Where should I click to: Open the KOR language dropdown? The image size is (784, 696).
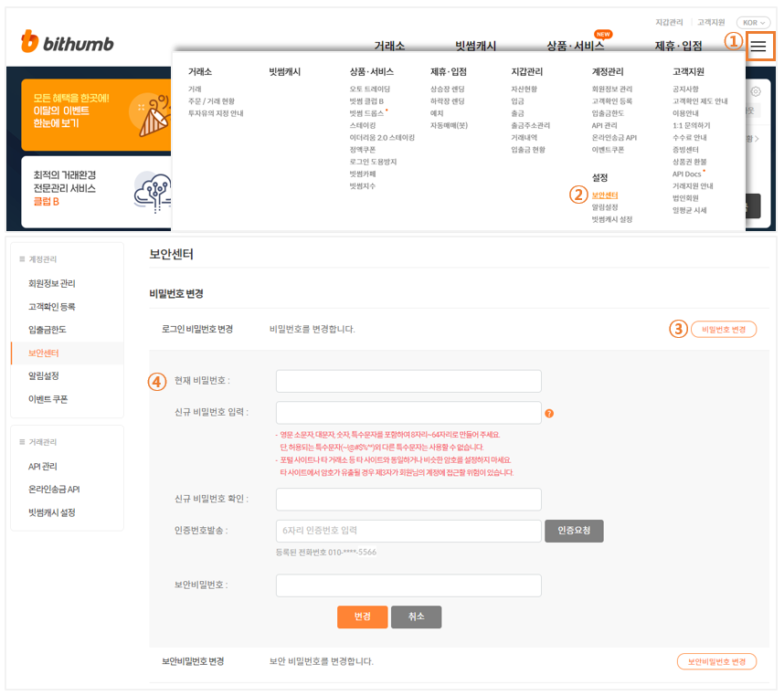coord(753,23)
